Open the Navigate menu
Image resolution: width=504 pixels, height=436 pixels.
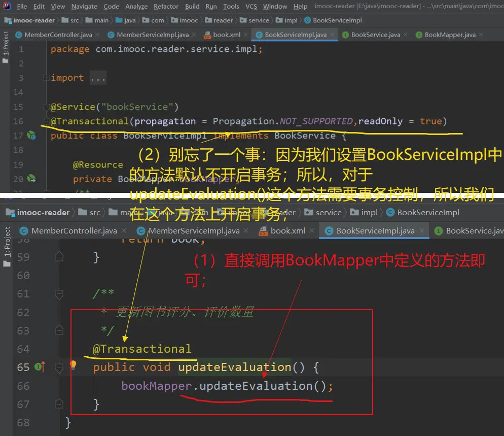pyautogui.click(x=84, y=7)
